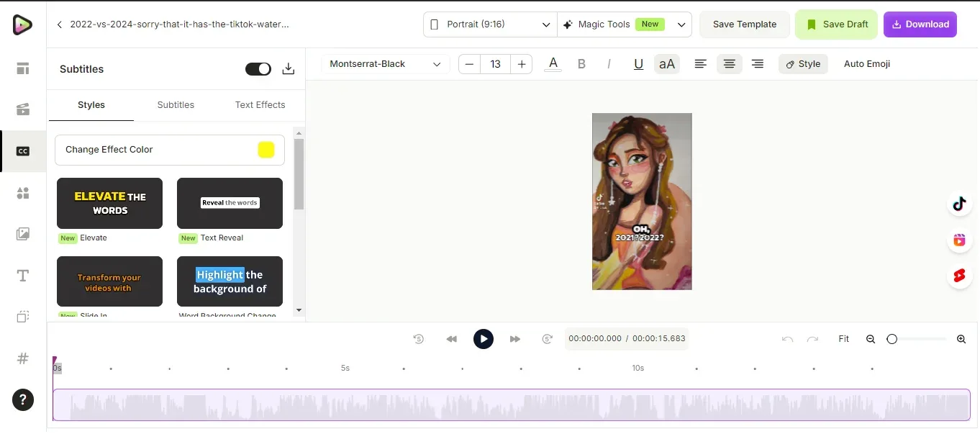Select the audio waveform track on timeline
Screen dimensions: 980x434
point(512,405)
